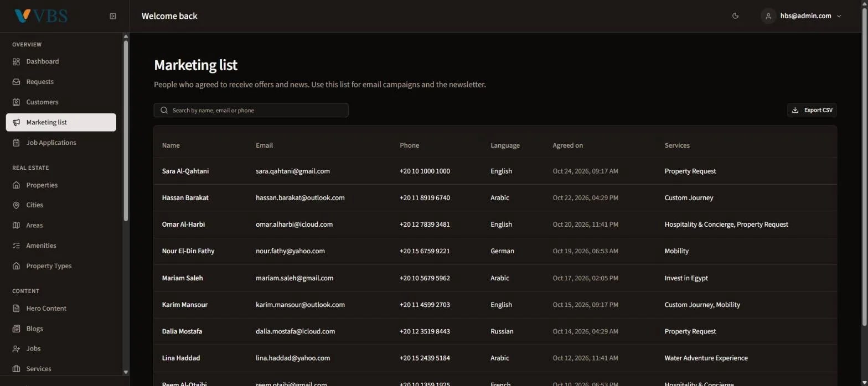Click Russian language in Dalia's row
Viewport: 868px width, 386px height.
pyautogui.click(x=502, y=331)
